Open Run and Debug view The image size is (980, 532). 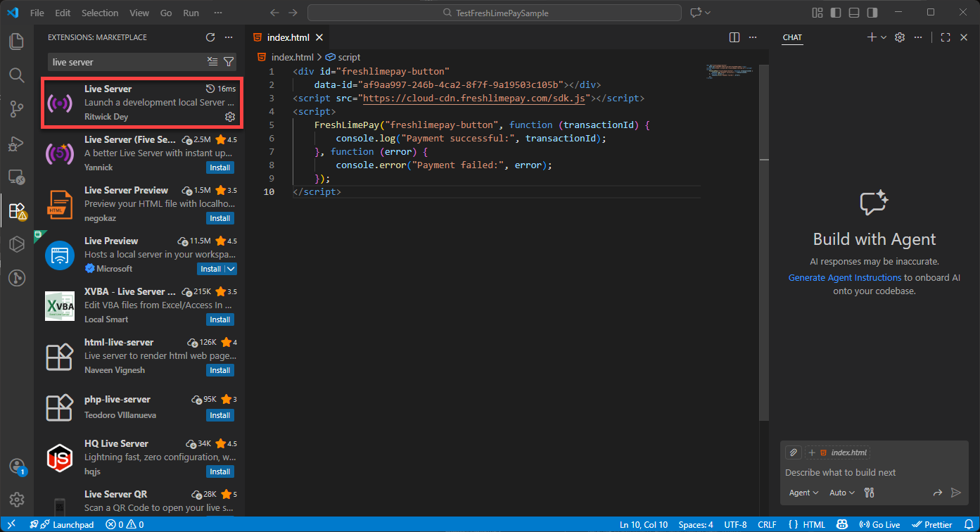pyautogui.click(x=17, y=144)
